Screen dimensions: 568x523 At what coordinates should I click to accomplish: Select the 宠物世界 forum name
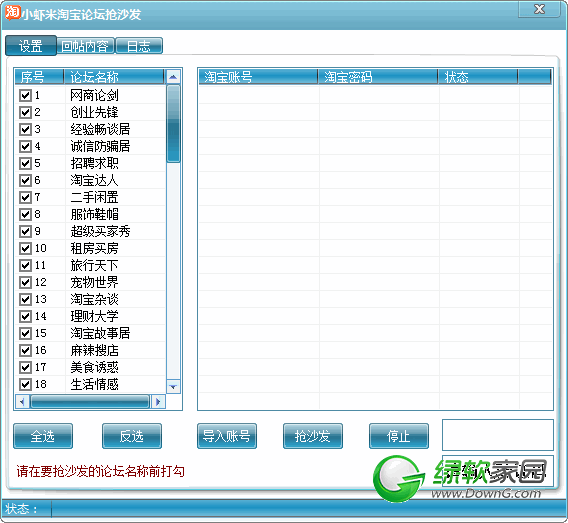pyautogui.click(x=94, y=283)
